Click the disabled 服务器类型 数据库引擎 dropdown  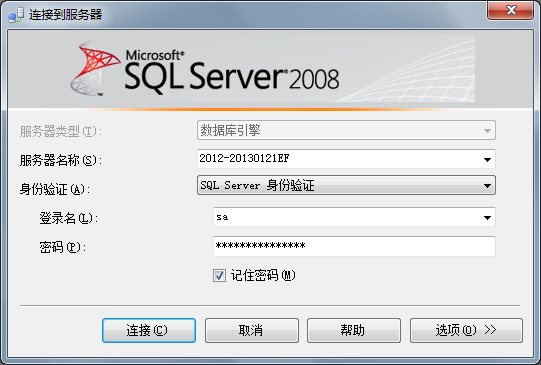coord(346,130)
